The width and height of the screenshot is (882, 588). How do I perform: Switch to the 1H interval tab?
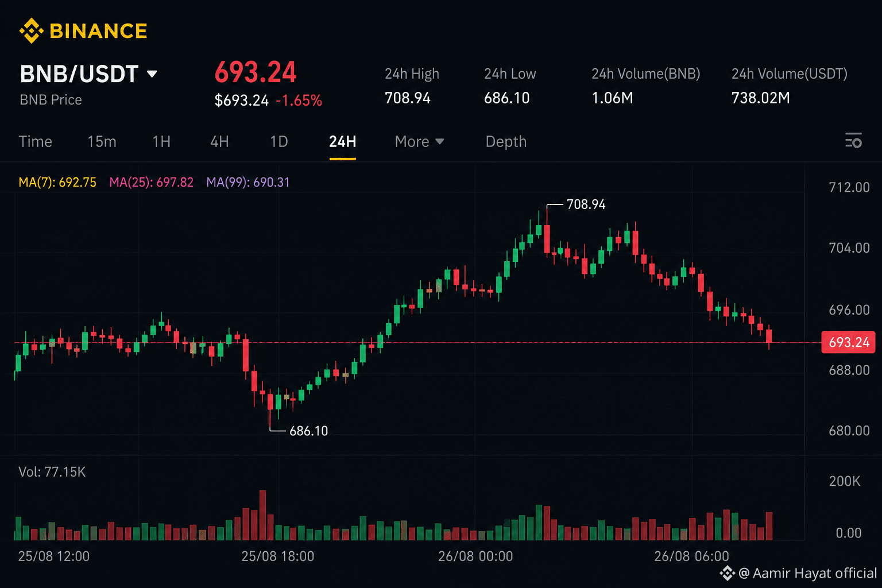tap(161, 141)
